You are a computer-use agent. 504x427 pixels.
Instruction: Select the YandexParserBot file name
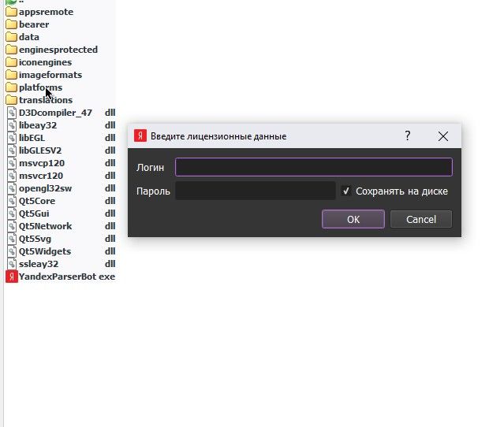click(x=58, y=277)
